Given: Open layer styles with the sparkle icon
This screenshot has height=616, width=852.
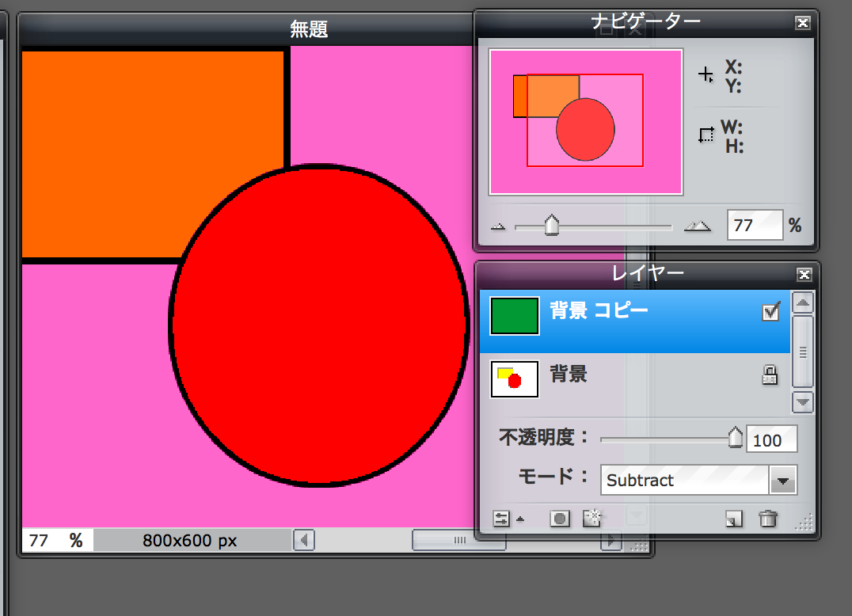Looking at the screenshot, I should [x=591, y=519].
